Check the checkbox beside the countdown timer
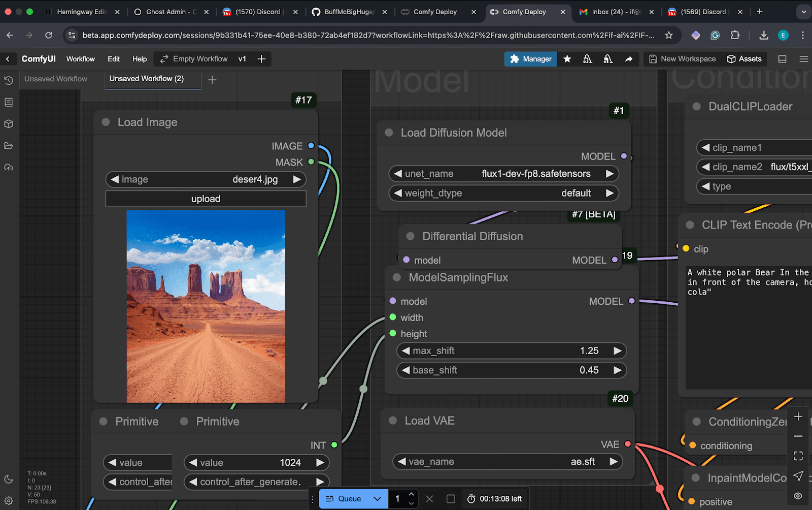Screen dimensions: 812x510 tap(451, 499)
